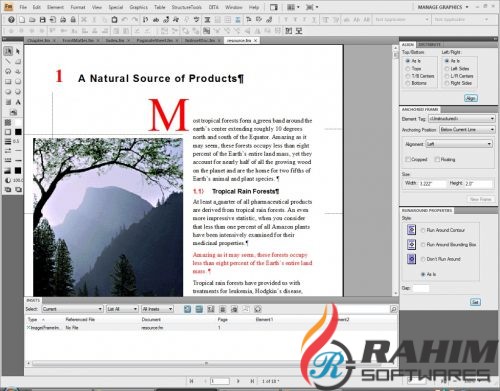
Task: Open a file using the folder toolbar icon
Action: click(x=32, y=20)
